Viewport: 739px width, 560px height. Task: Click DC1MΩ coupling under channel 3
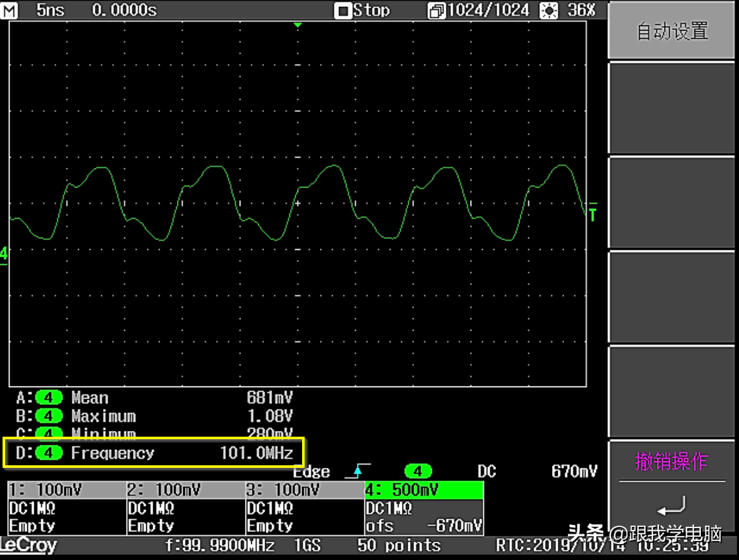270,508
